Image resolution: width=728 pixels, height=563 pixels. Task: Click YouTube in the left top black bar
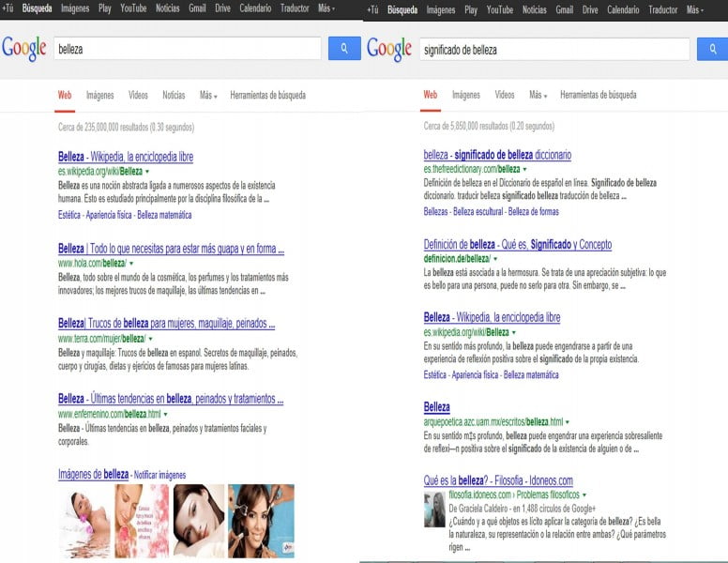click(133, 8)
